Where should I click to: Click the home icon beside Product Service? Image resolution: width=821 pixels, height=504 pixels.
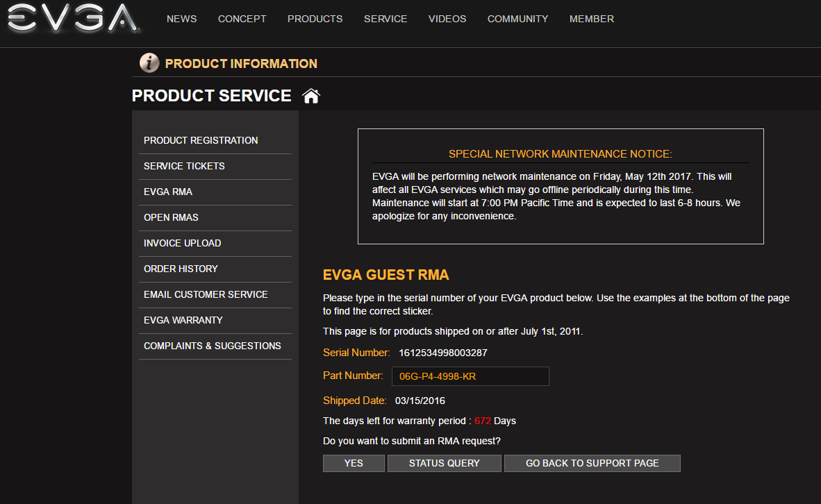tap(311, 96)
